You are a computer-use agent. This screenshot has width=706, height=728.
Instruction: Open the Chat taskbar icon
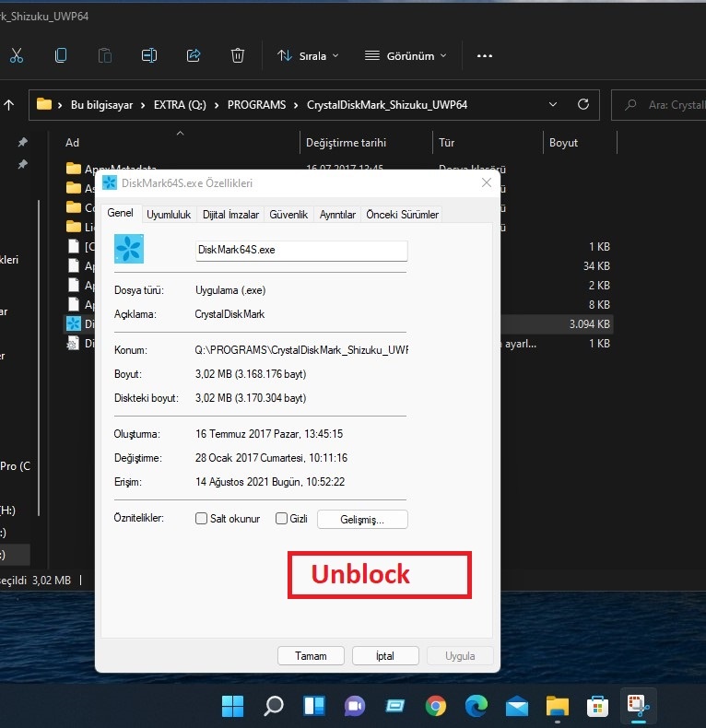pyautogui.click(x=355, y=706)
